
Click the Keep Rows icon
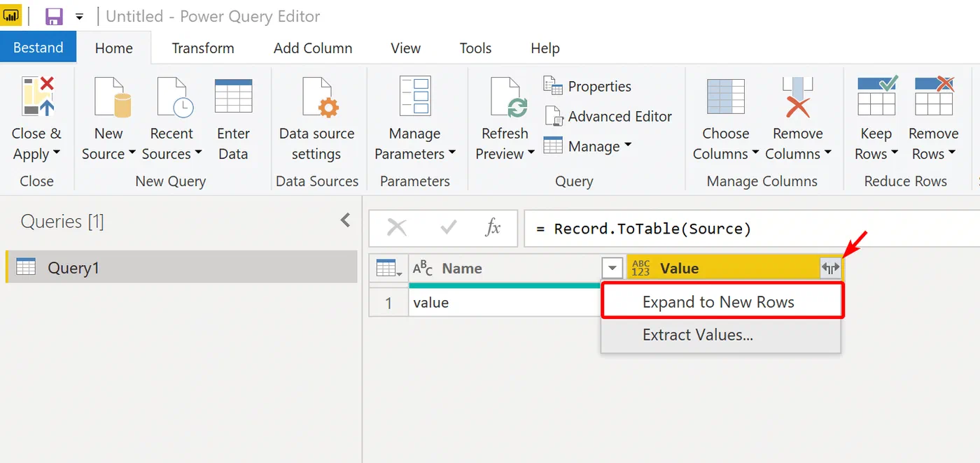pos(876,96)
